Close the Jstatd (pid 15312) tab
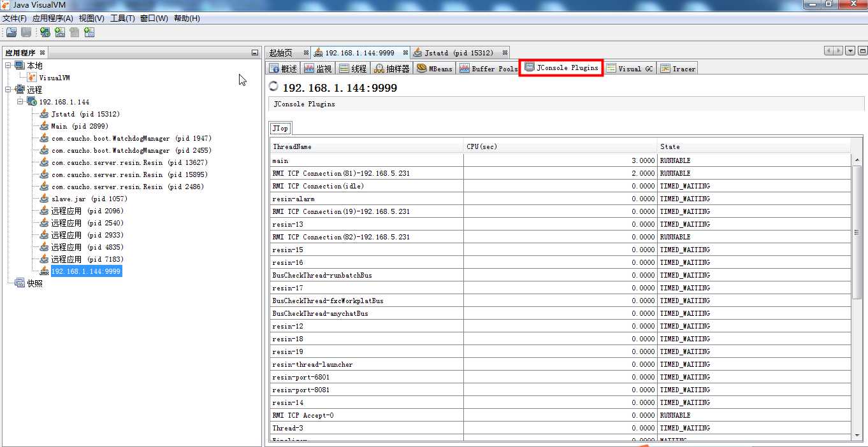The width and height of the screenshot is (868, 447). tap(505, 53)
